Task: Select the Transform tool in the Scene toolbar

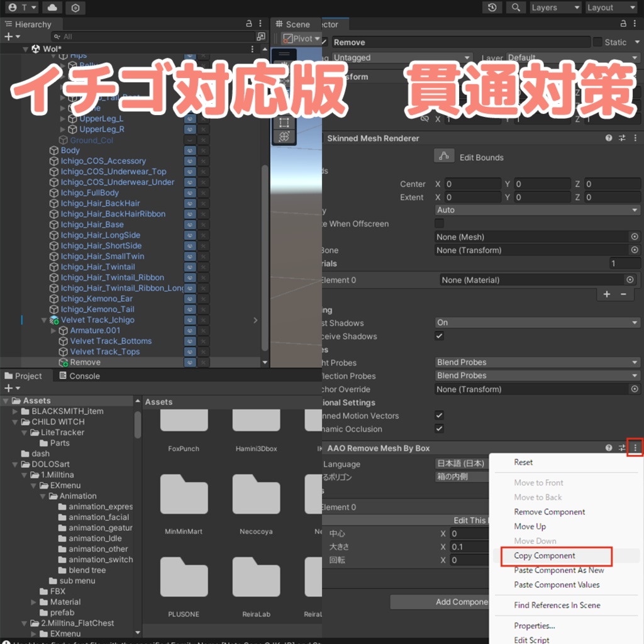Action: click(x=284, y=137)
